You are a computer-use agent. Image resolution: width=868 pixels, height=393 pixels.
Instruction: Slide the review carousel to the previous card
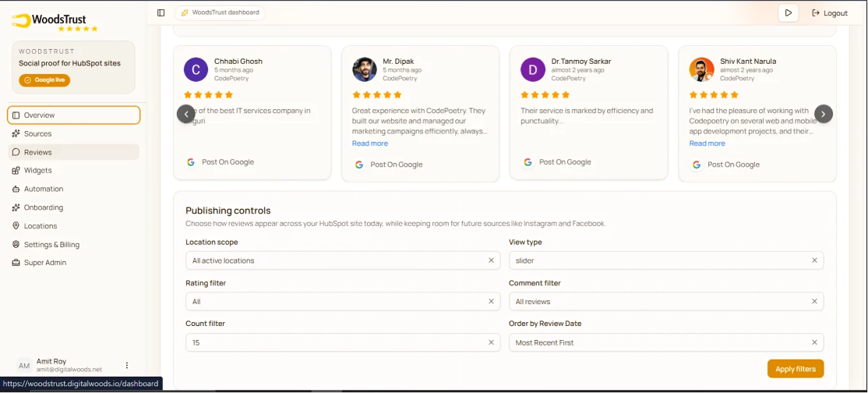coord(186,114)
